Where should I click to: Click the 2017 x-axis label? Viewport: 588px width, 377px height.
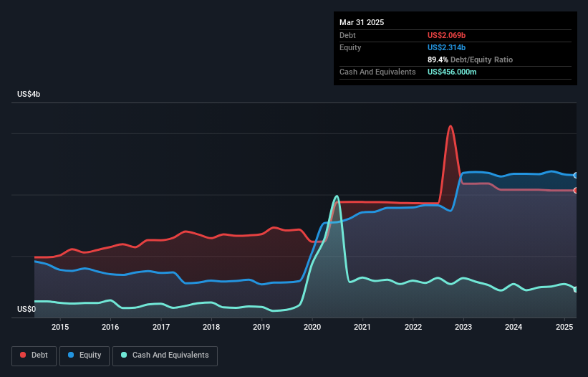[x=161, y=327]
